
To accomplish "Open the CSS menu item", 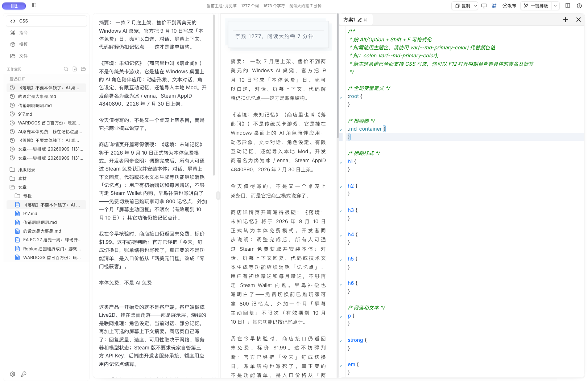I will tap(46, 21).
